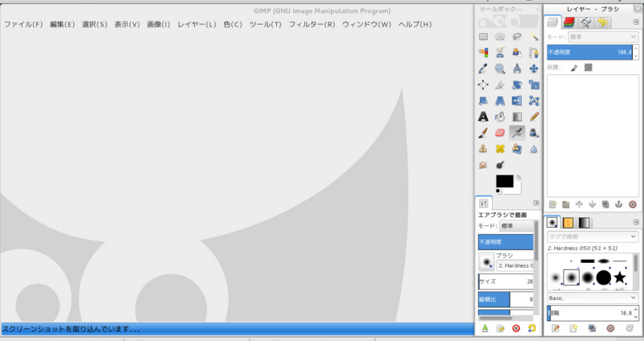
Task: Select the Text tool
Action: click(x=484, y=117)
